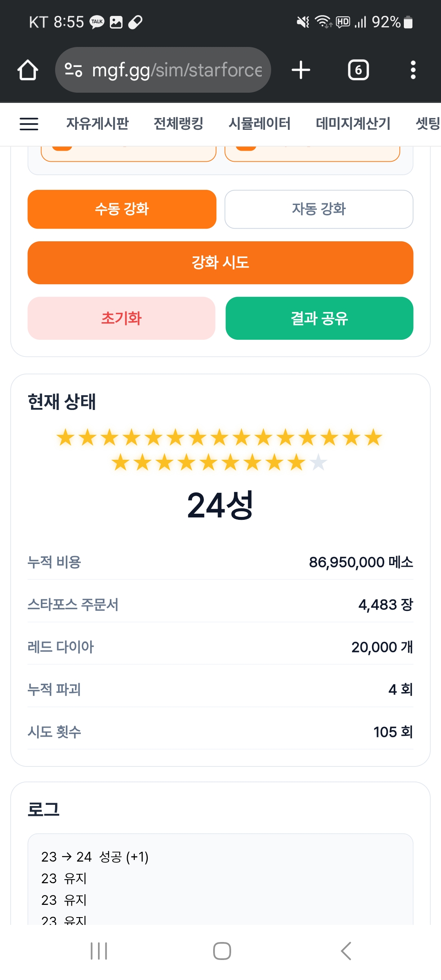Tap the Android recent apps button
The width and height of the screenshot is (441, 980).
[99, 951]
